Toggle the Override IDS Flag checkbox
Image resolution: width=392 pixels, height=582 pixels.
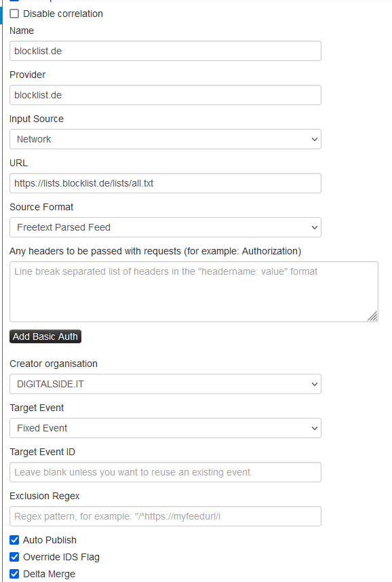coord(14,557)
